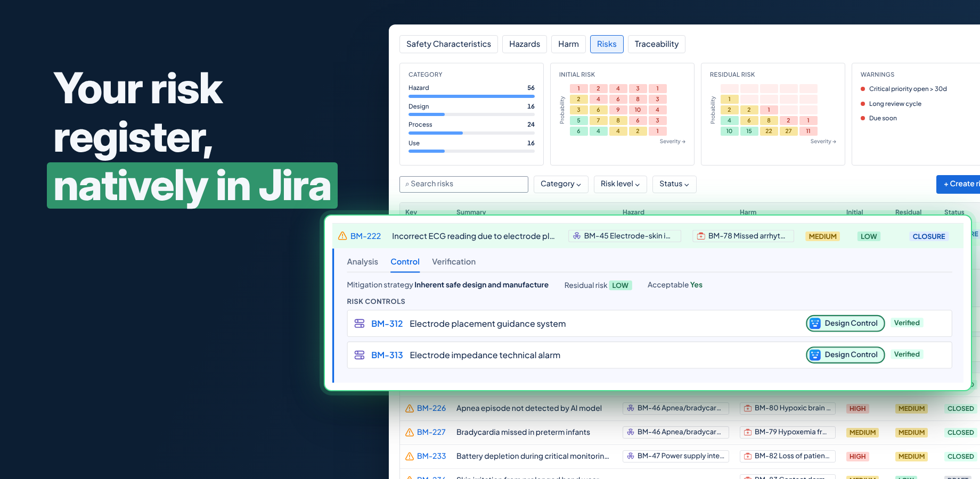
Task: Click the HIGH initial badge for BM-226
Action: tap(857, 409)
